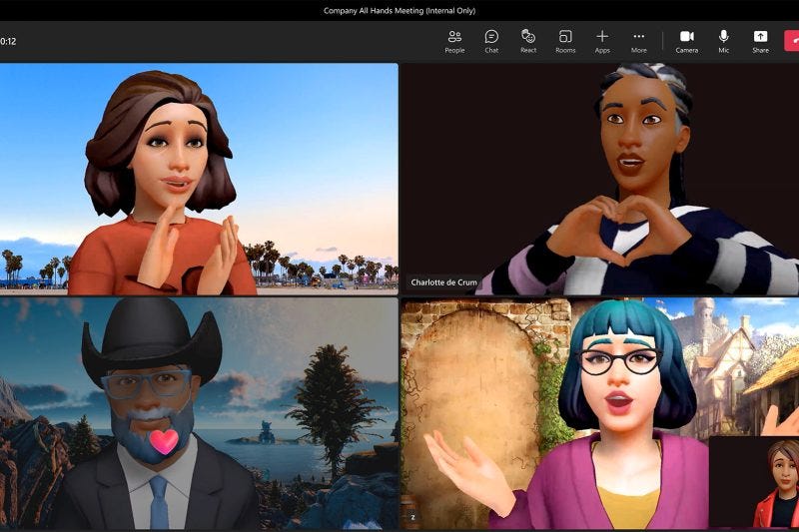Screen dimensions: 799x532
Task: Select the brown-haired avatar's beach video tile
Action: (199, 179)
